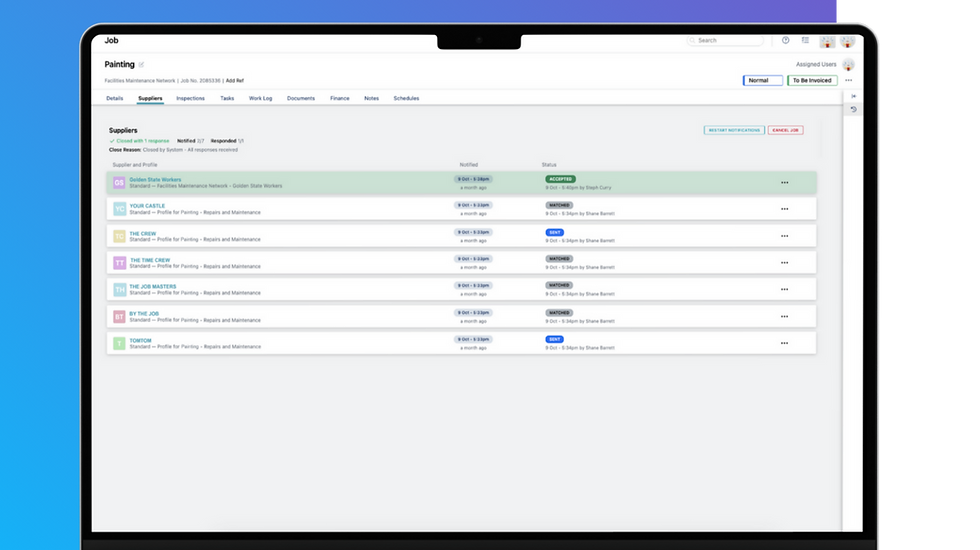Screen dimensions: 980x550
Task: Go to the Tasks tab
Action: pos(227,98)
